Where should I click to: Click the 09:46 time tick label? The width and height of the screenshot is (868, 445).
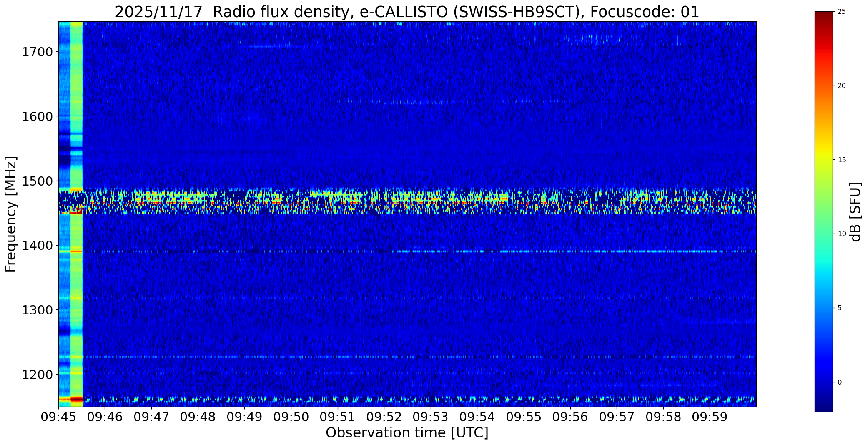105,417
